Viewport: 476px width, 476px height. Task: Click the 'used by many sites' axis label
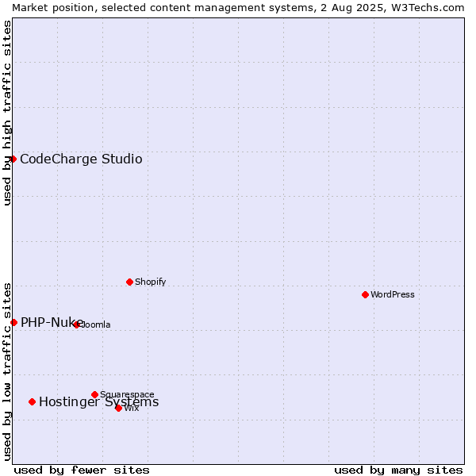point(398,470)
